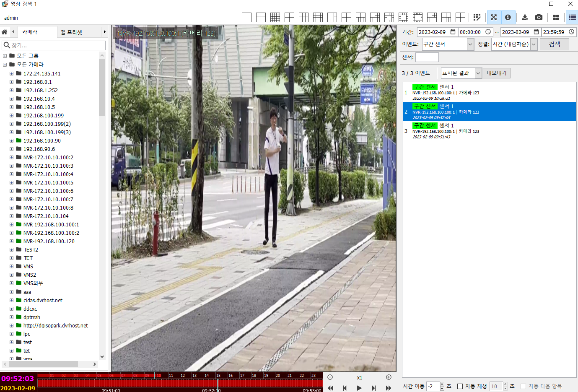The width and height of the screenshot is (578, 392).
Task: Toggle the info overlay icon
Action: pos(508,18)
